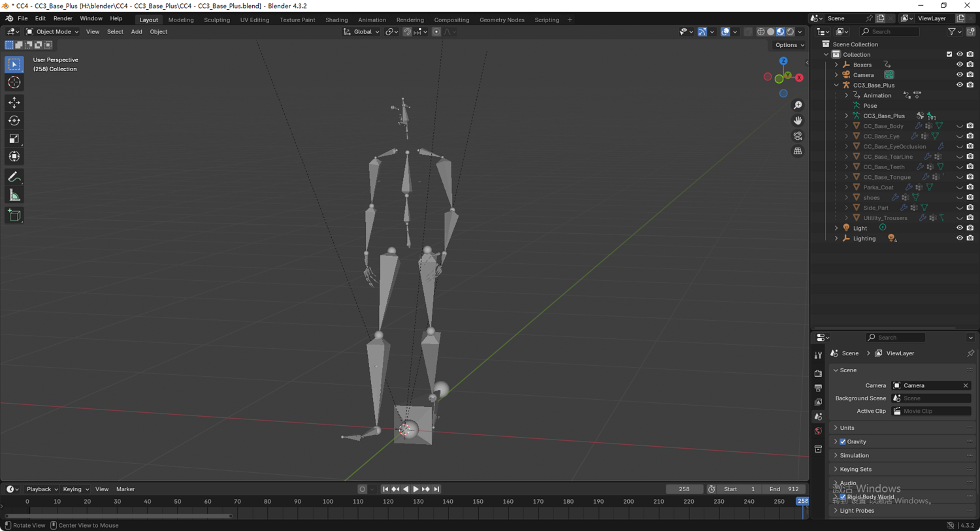Click the End frame field
The image size is (980, 531).
(784, 489)
